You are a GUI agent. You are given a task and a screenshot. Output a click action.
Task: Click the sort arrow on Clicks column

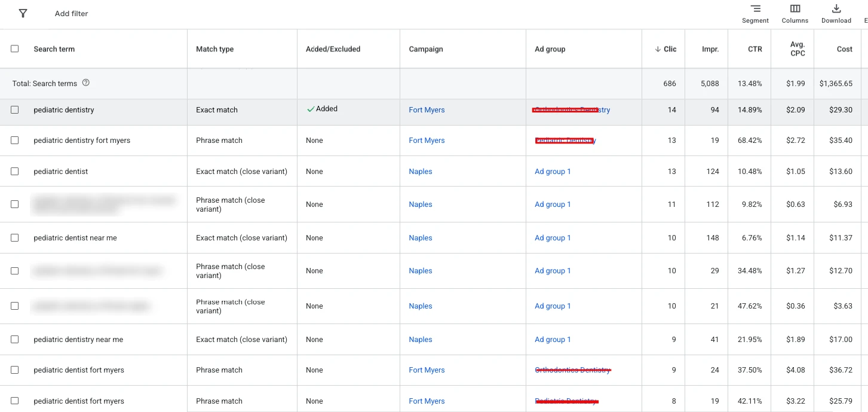coord(658,49)
